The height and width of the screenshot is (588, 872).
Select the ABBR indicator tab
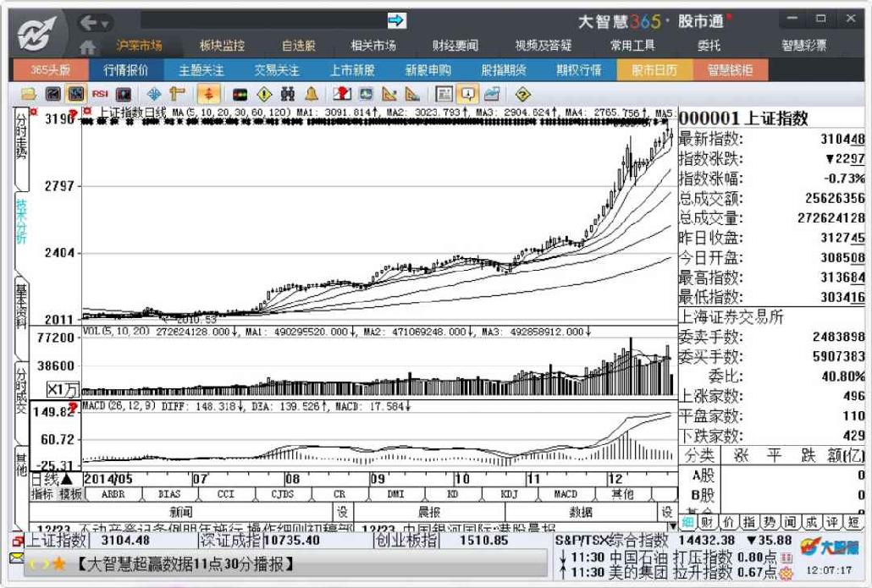pyautogui.click(x=113, y=494)
